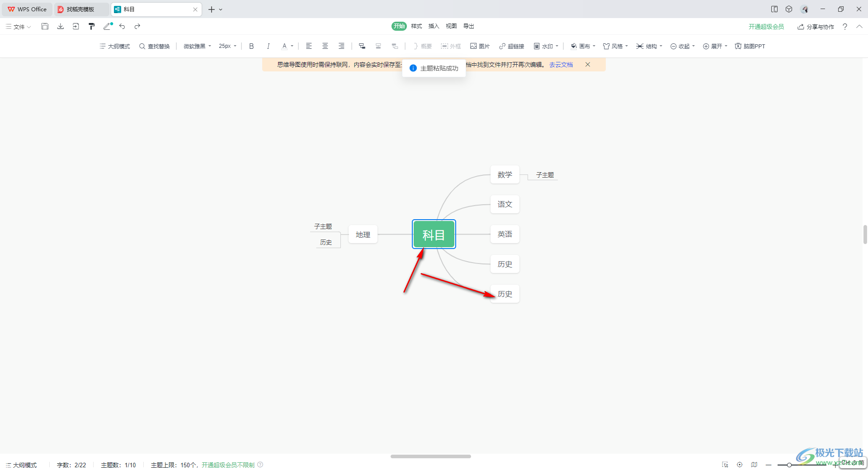Open the Collapse (收起) dropdown
Image resolution: width=868 pixels, height=470 pixels.
pos(683,46)
